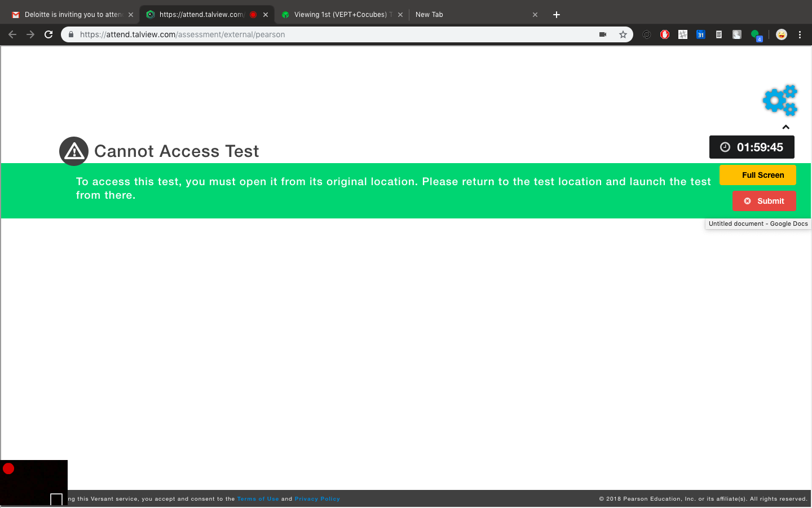Open the Terms of Use link
Image resolution: width=812 pixels, height=508 pixels.
tap(258, 499)
